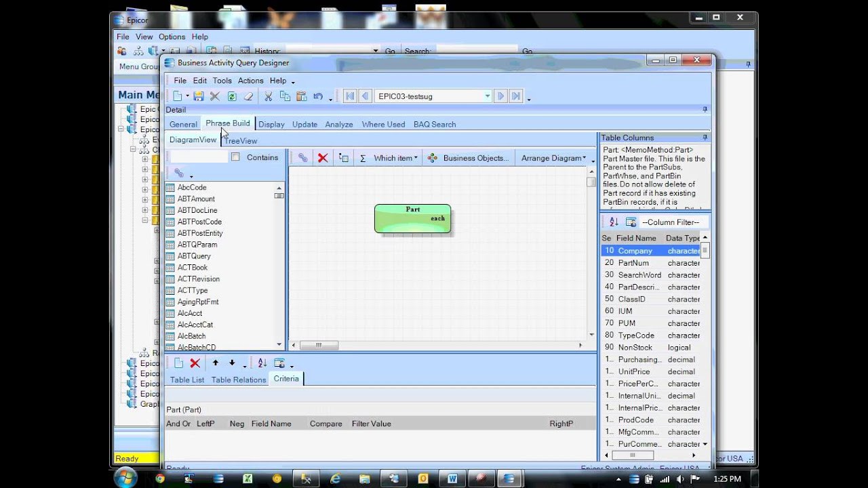Click the table search input field
Image resolution: width=868 pixels, height=488 pixels.
pos(197,157)
